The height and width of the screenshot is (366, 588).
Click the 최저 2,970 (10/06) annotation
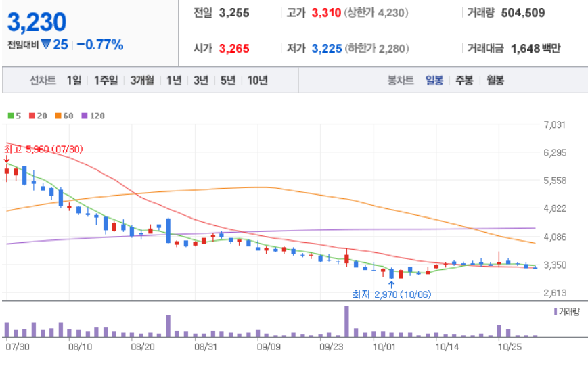click(x=392, y=294)
